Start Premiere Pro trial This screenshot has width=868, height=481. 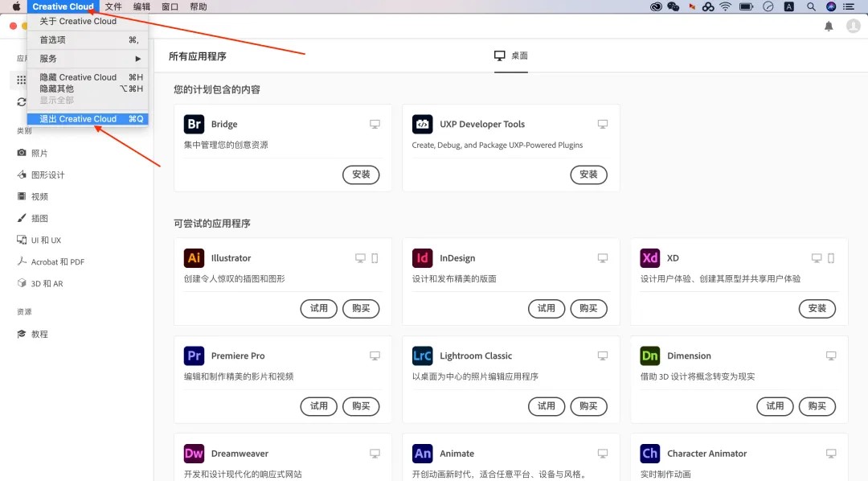319,406
